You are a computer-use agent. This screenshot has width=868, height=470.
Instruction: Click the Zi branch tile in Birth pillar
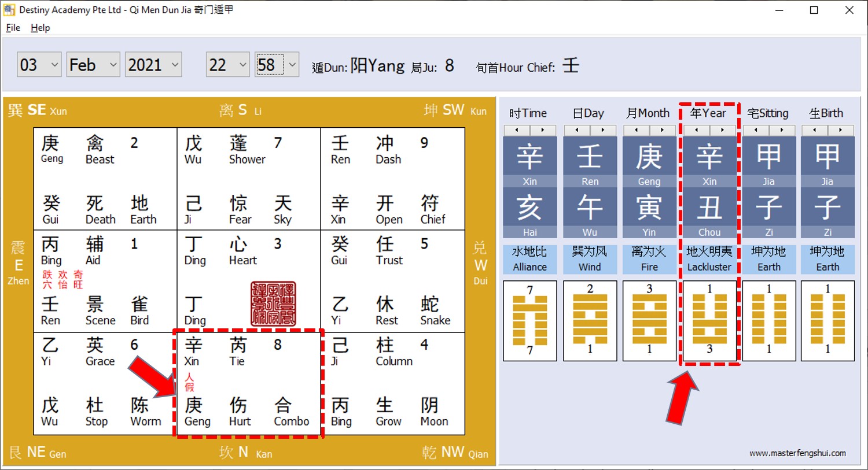tap(827, 213)
